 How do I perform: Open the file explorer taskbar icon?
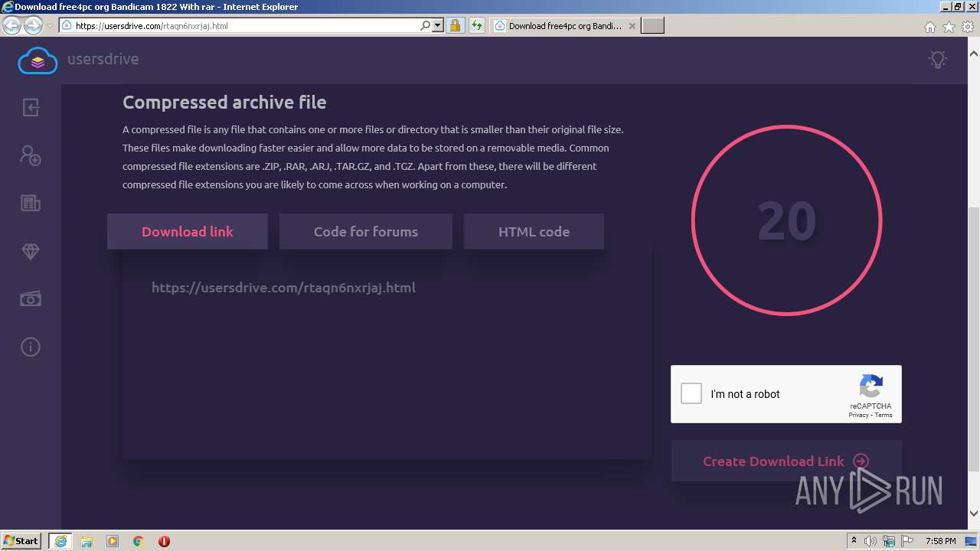[87, 541]
